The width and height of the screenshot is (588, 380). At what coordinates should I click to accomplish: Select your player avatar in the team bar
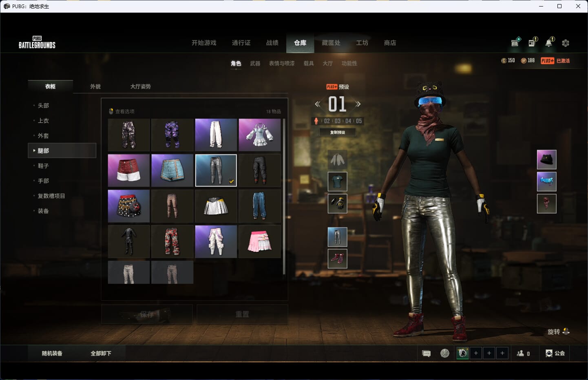(462, 353)
